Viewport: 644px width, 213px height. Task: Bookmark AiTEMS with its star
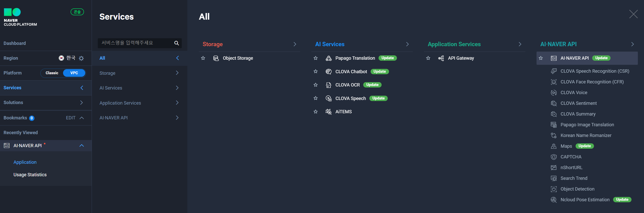coord(315,112)
